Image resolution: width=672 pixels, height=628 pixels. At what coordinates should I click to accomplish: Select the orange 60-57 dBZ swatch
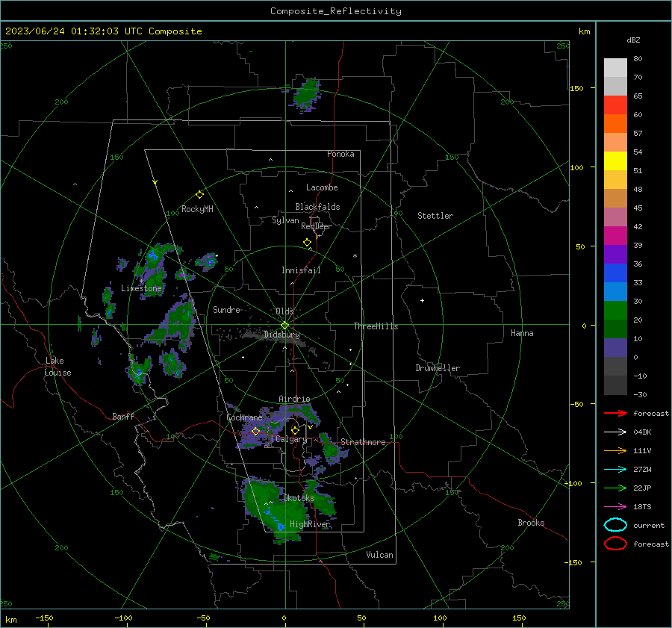tap(615, 124)
